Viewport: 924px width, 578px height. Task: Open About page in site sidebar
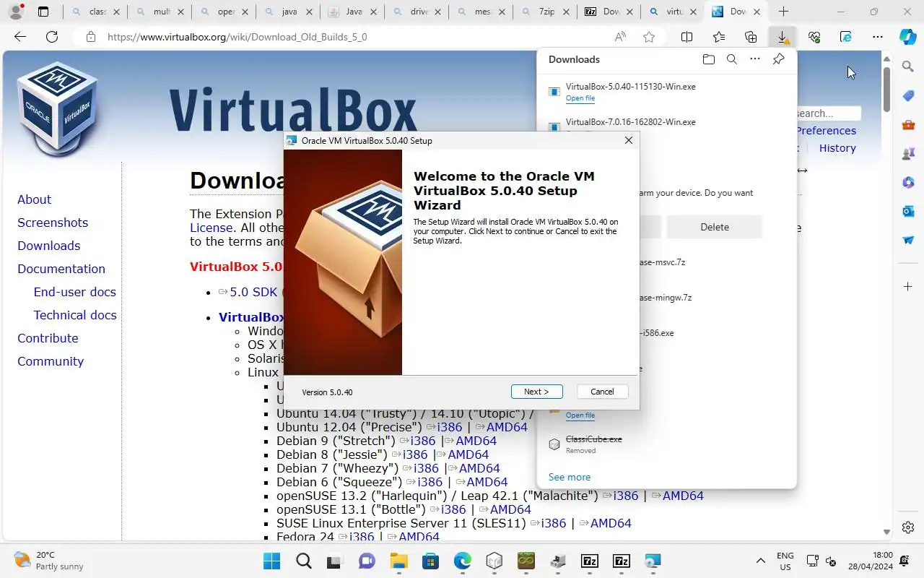coord(34,199)
